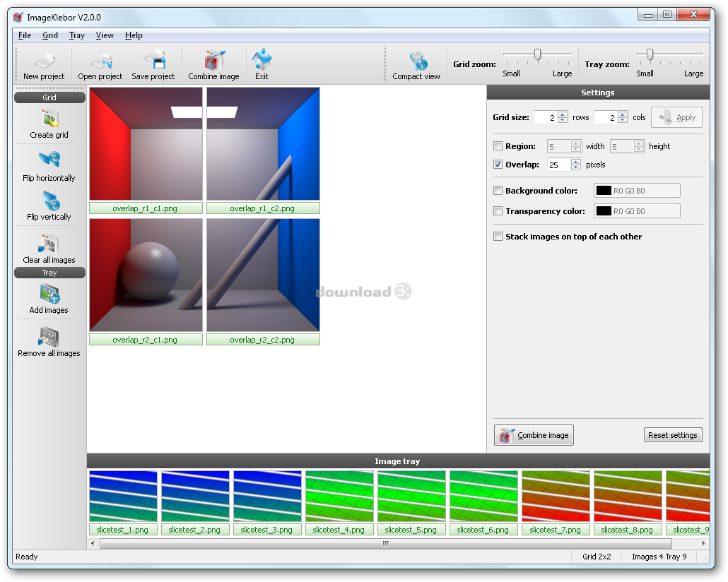728x582 pixels.
Task: Flip the grid vertically
Action: pos(49,205)
